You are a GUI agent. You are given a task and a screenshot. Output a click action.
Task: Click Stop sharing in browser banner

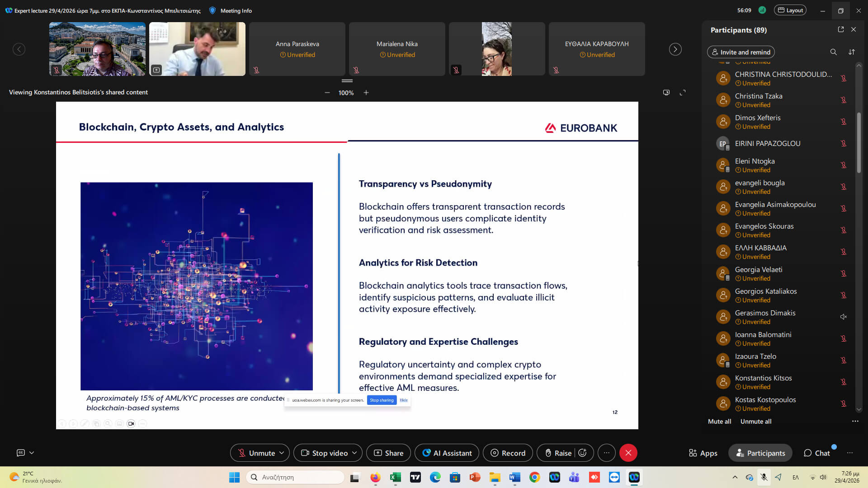pyautogui.click(x=382, y=400)
